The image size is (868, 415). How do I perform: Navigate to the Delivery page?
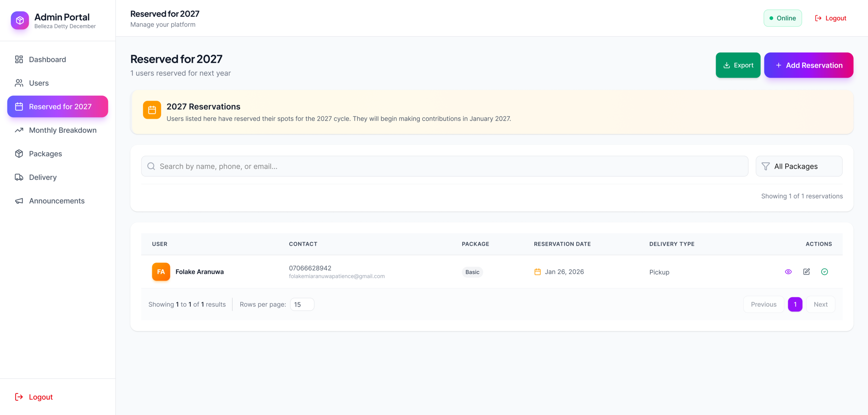tap(43, 177)
